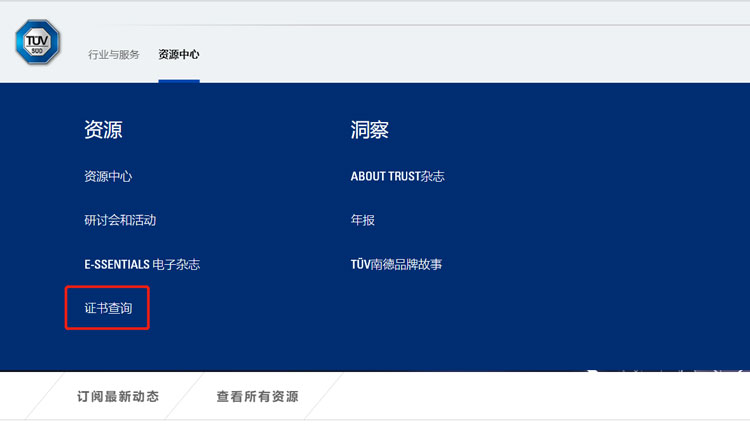Select the 资源中心 navigation tab
This screenshot has height=444, width=750.
click(179, 55)
